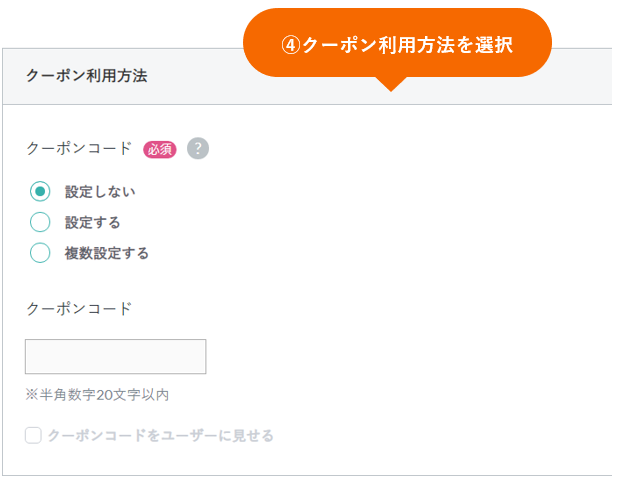Click the 設定しない option label text
This screenshot has width=619, height=477.
(100, 192)
